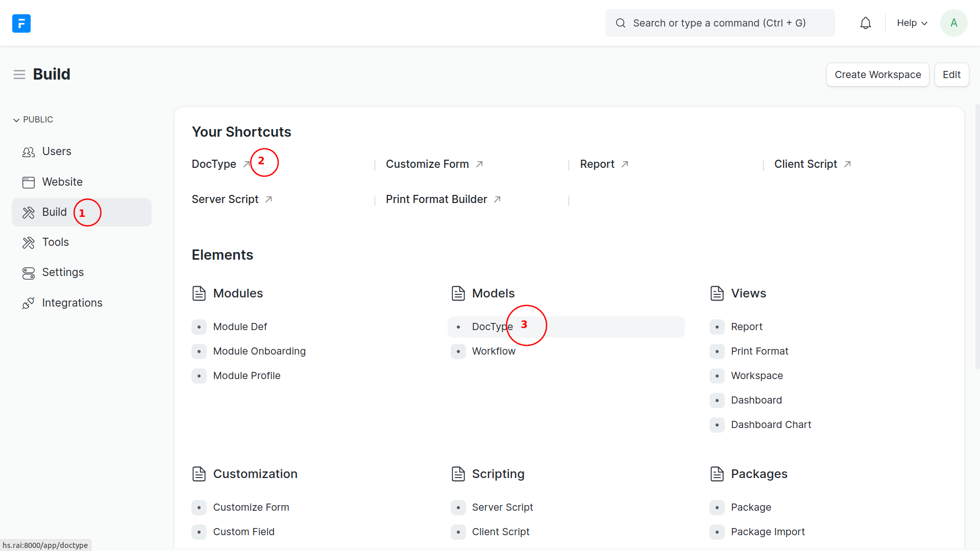Select Workflow under Models
The image size is (980, 551).
(x=493, y=351)
